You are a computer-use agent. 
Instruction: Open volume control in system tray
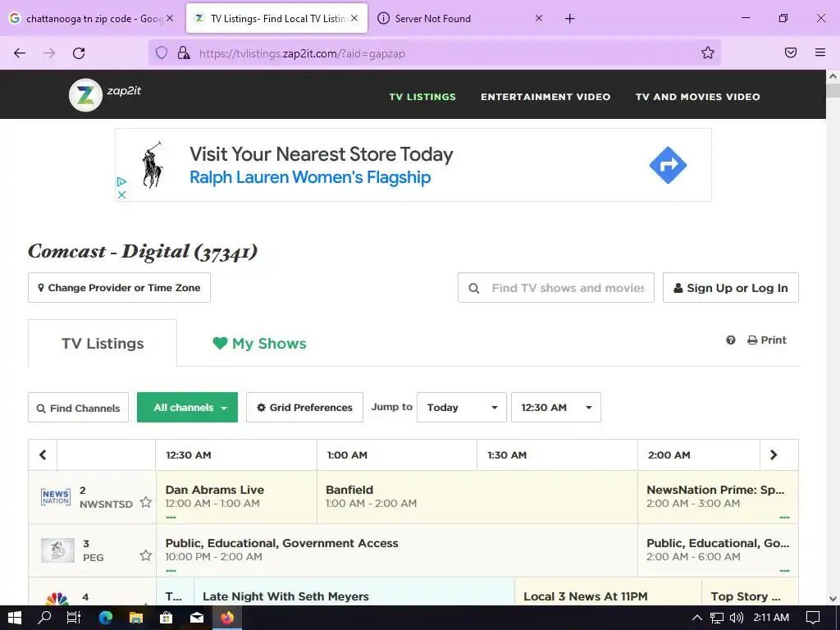(x=737, y=618)
